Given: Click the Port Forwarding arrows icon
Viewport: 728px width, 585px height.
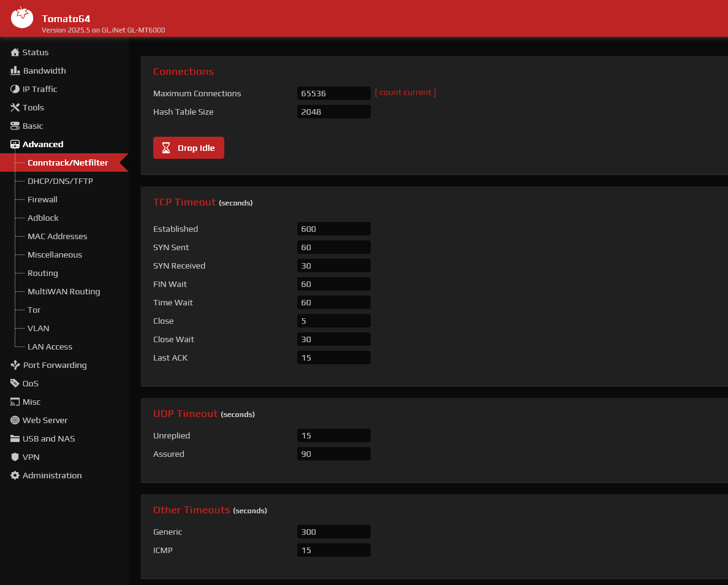Looking at the screenshot, I should 15,365.
